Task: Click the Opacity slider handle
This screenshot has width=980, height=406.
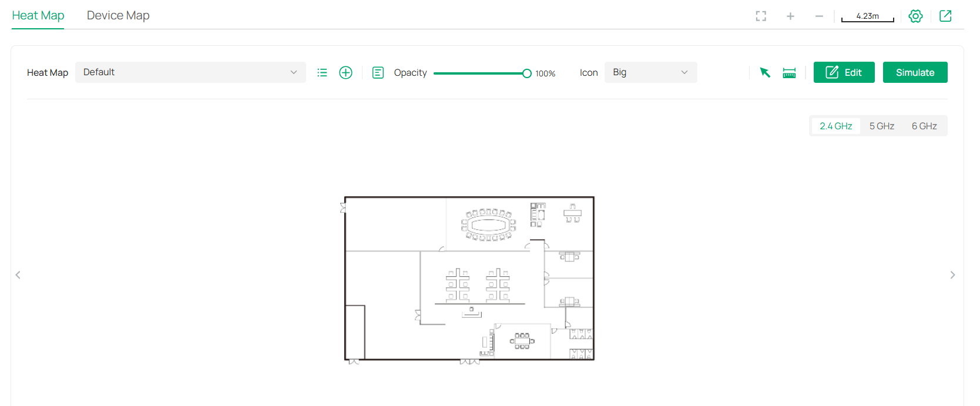Action: click(527, 73)
